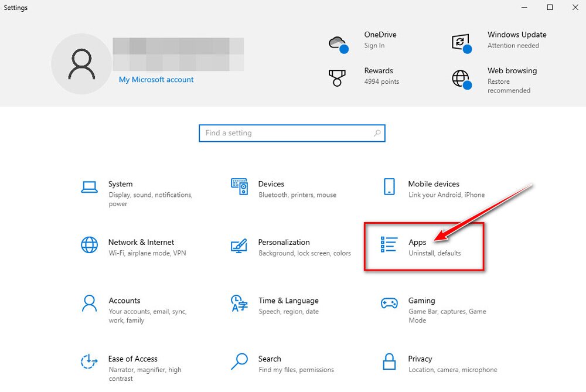
Task: Click 'Speech, region, date' description
Action: pos(288,311)
